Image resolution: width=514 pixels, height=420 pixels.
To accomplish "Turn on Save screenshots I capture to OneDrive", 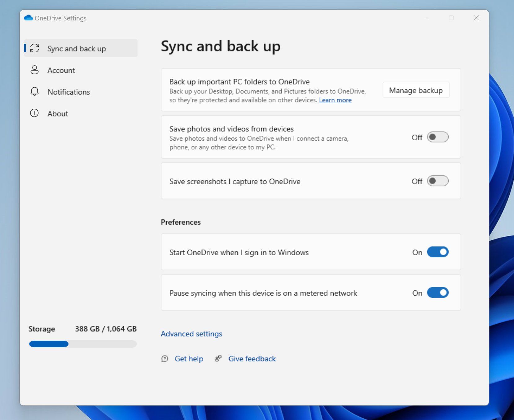I will [438, 181].
